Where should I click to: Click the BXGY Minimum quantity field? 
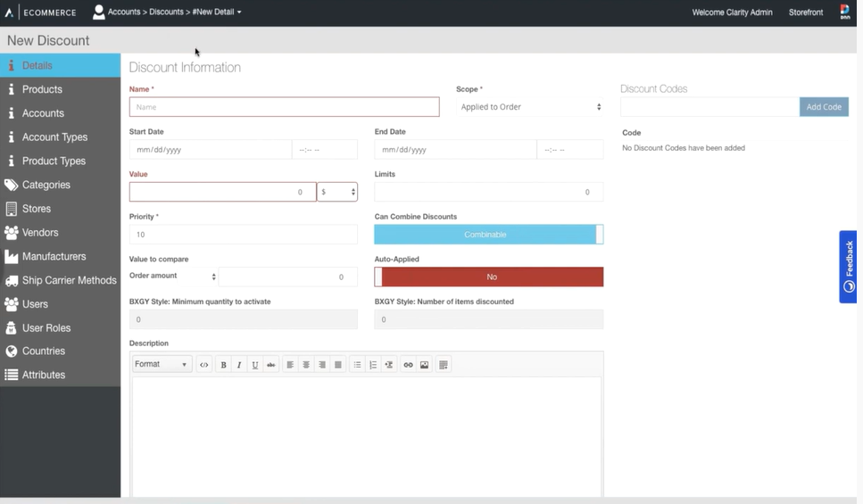tap(244, 319)
